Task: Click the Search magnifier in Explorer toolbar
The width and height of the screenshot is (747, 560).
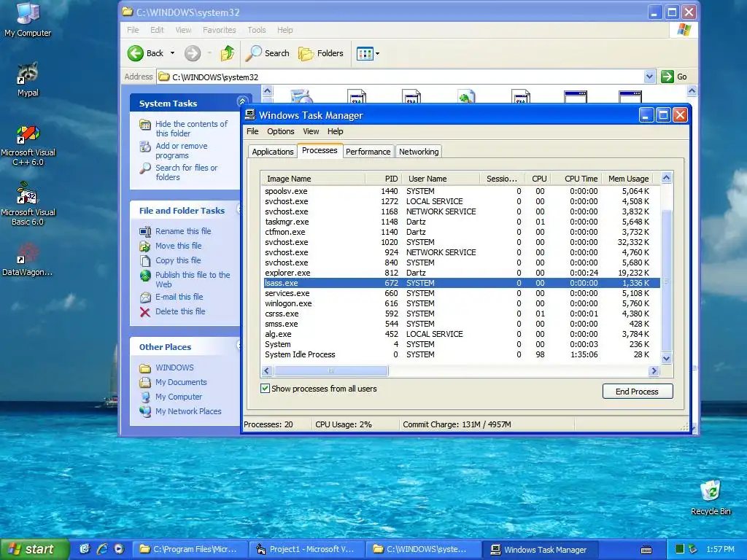Action: click(x=253, y=53)
